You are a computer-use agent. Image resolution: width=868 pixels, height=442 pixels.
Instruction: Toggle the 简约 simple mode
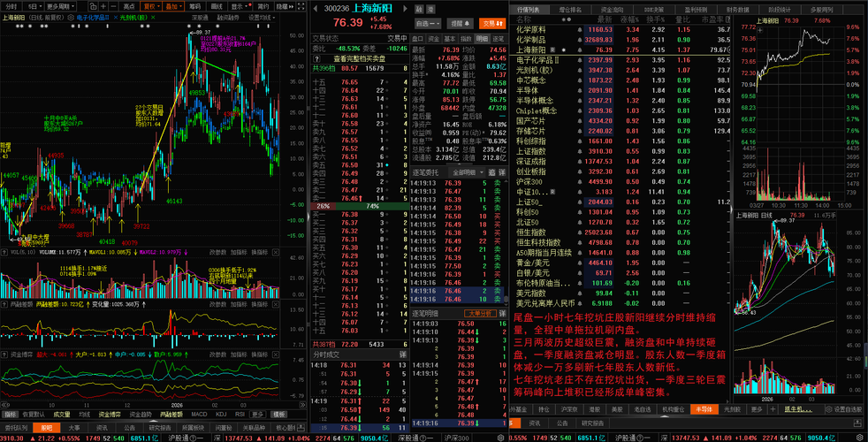coord(263,7)
